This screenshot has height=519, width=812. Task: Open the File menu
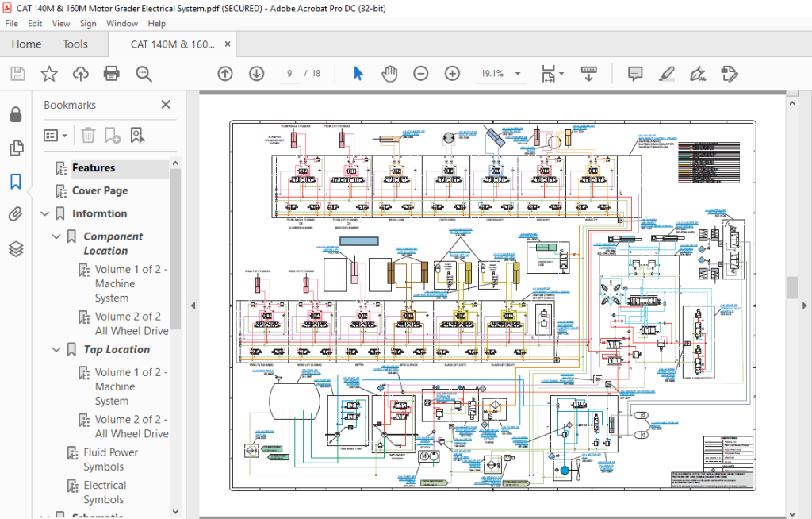[11, 23]
